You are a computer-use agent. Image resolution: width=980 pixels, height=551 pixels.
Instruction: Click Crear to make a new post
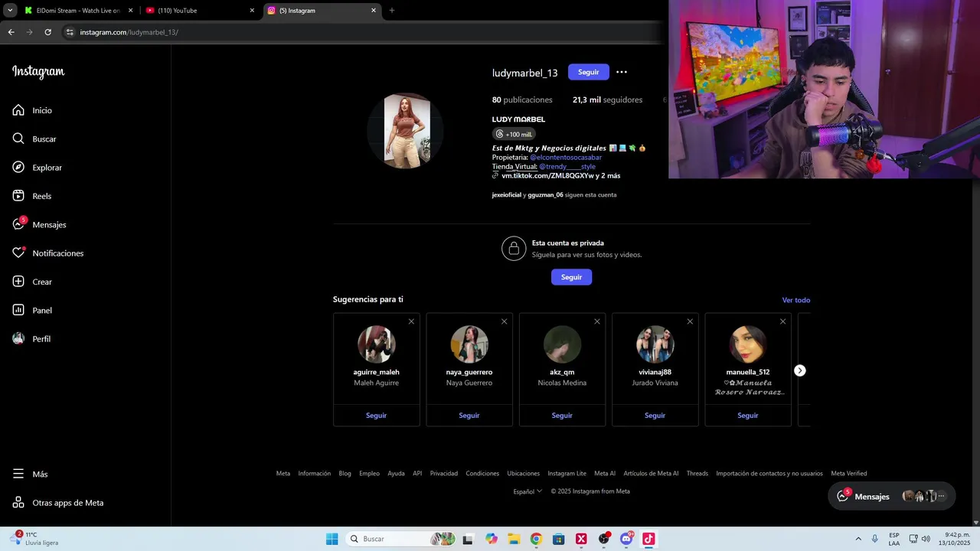coord(32,282)
